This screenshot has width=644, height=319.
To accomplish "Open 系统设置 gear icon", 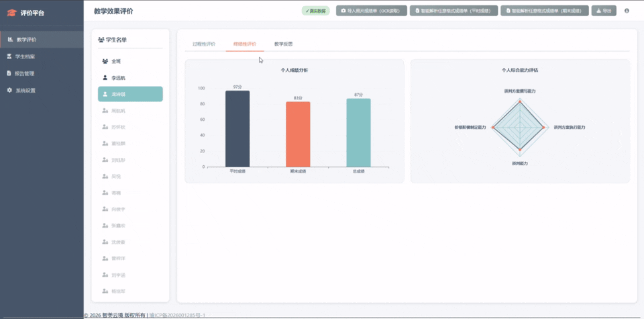I will (9, 90).
